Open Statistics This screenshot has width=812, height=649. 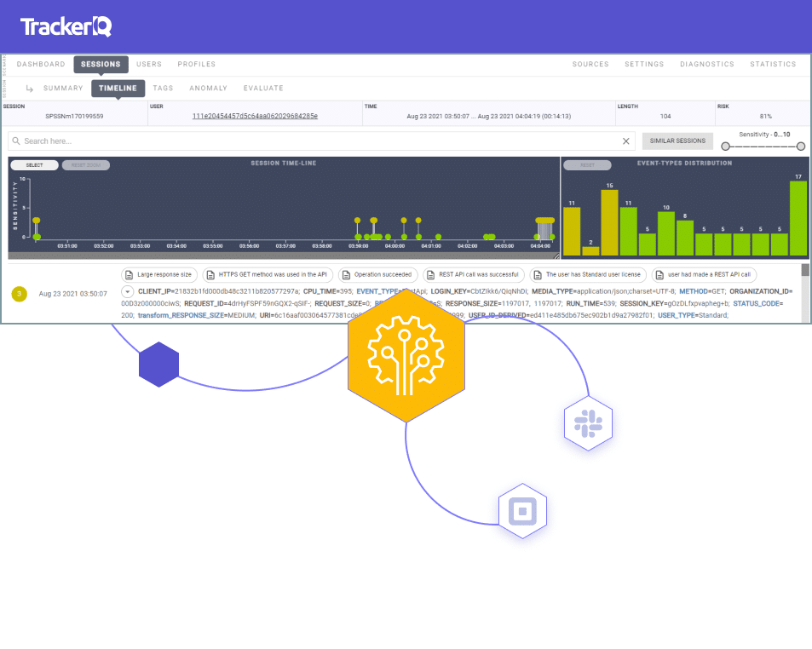point(773,64)
